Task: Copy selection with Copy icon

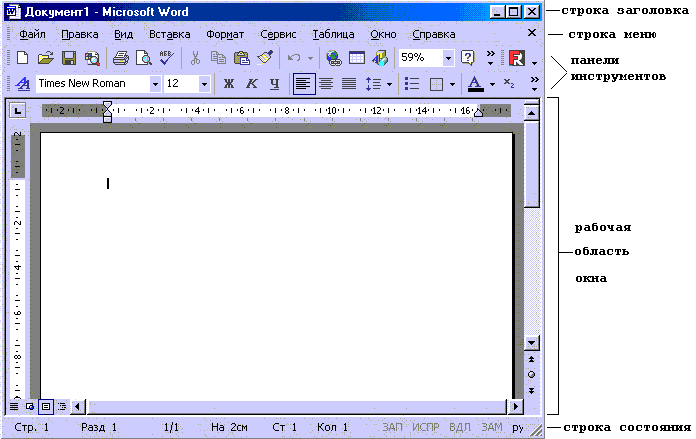Action: pyautogui.click(x=218, y=58)
